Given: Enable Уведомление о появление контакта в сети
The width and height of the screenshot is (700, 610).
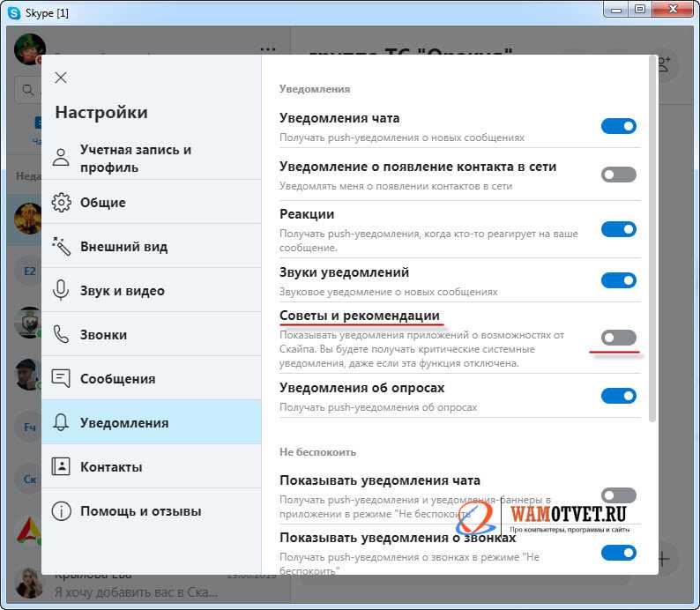Looking at the screenshot, I should 618,175.
